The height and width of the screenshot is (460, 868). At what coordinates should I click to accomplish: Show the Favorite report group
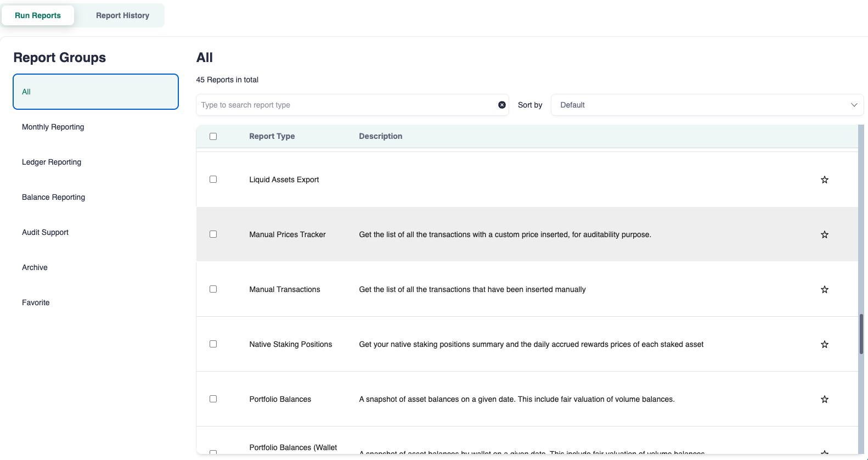point(36,302)
